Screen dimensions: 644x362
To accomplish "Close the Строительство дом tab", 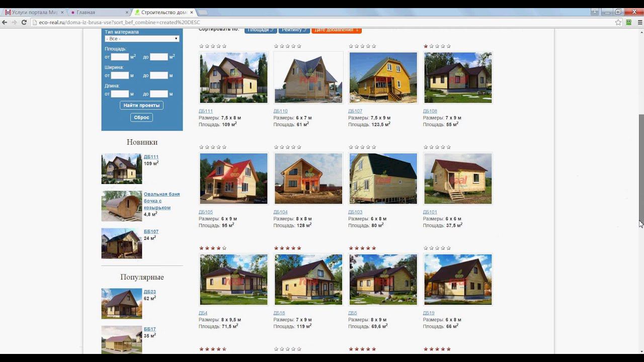I will coord(191,12).
